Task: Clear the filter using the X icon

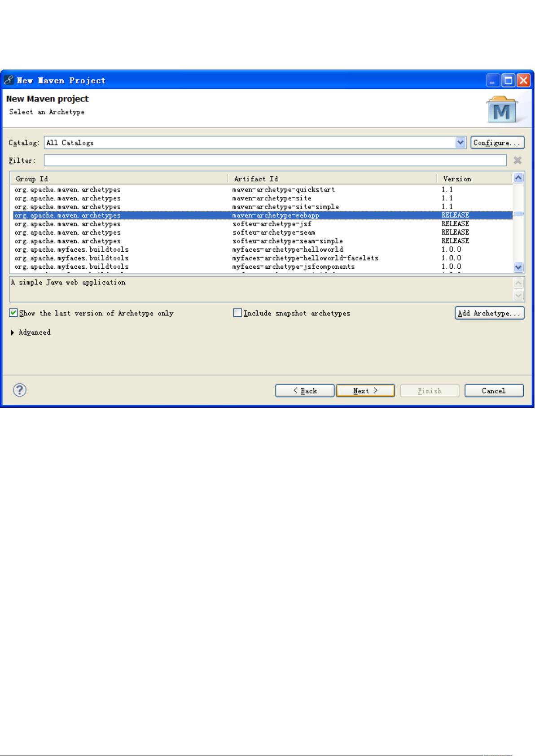Action: [517, 160]
